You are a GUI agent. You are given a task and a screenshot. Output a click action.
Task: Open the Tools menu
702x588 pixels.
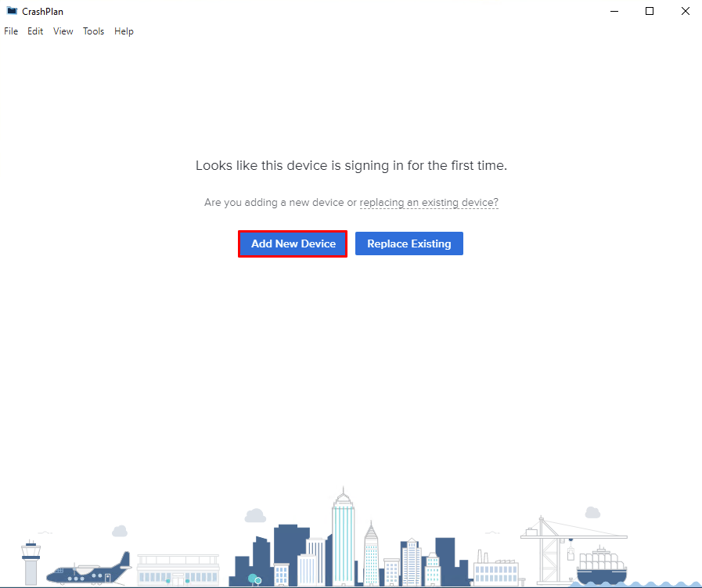coord(93,31)
